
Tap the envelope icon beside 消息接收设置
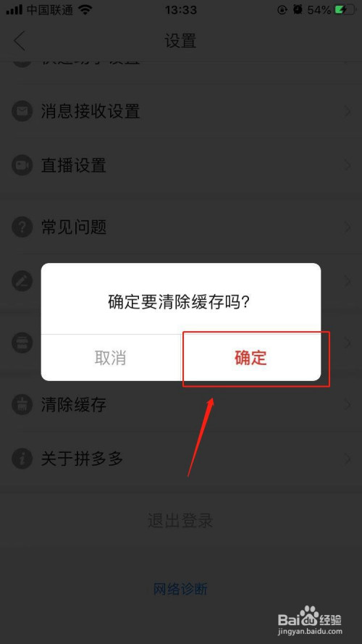coord(22,111)
